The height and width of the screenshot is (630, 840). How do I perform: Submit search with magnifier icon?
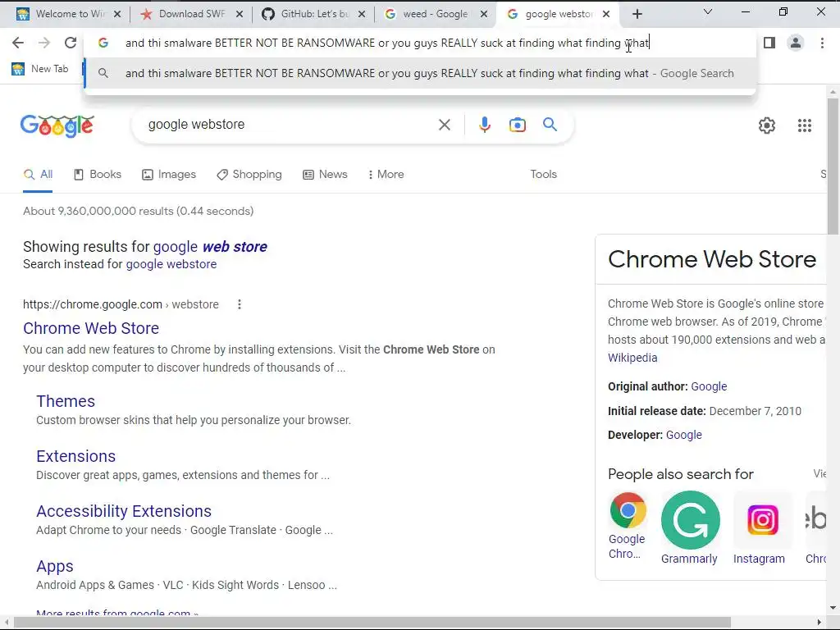pyautogui.click(x=550, y=125)
